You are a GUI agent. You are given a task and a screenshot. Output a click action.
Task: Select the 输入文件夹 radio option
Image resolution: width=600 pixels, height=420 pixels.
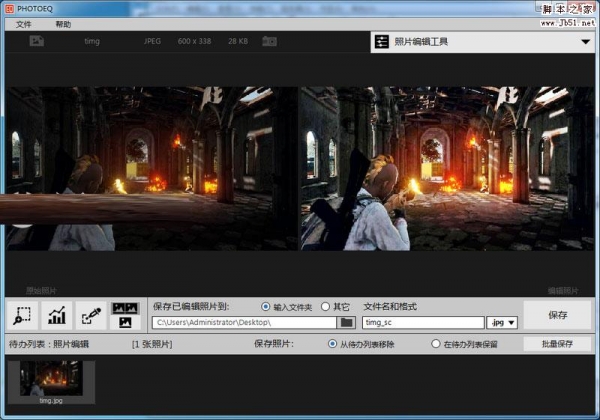[x=266, y=306]
